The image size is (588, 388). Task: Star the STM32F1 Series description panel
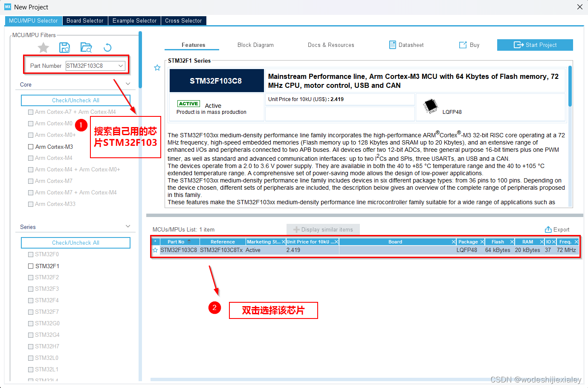point(157,68)
